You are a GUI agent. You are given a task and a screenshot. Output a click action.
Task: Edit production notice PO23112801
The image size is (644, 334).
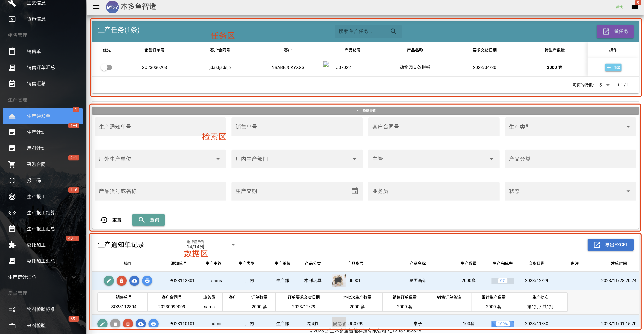pos(109,281)
